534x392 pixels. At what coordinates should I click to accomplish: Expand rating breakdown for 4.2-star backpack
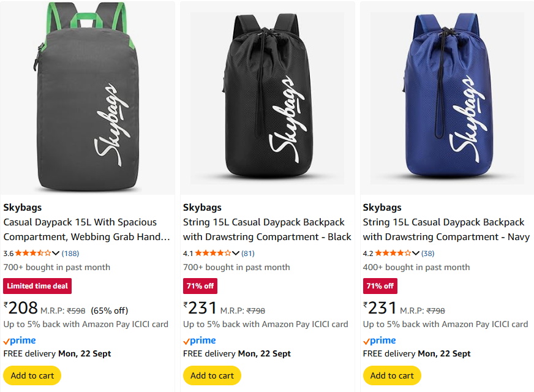click(x=416, y=253)
